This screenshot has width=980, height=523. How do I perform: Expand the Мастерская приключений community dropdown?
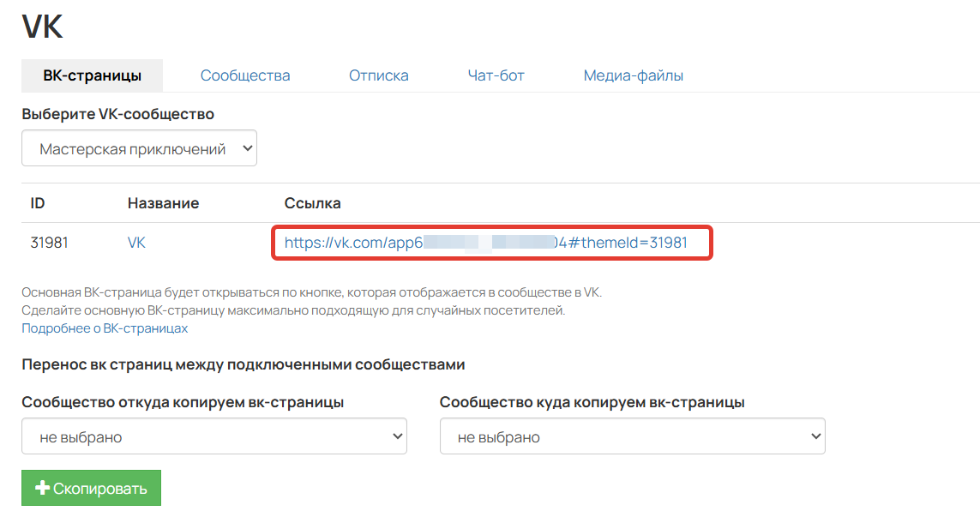click(x=140, y=148)
